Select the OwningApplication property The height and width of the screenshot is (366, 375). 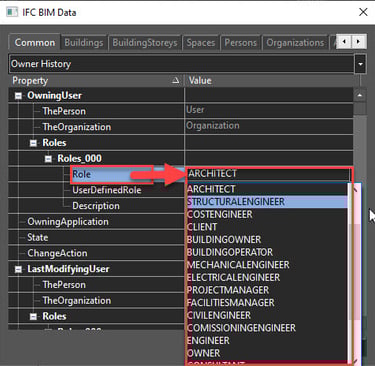point(68,222)
